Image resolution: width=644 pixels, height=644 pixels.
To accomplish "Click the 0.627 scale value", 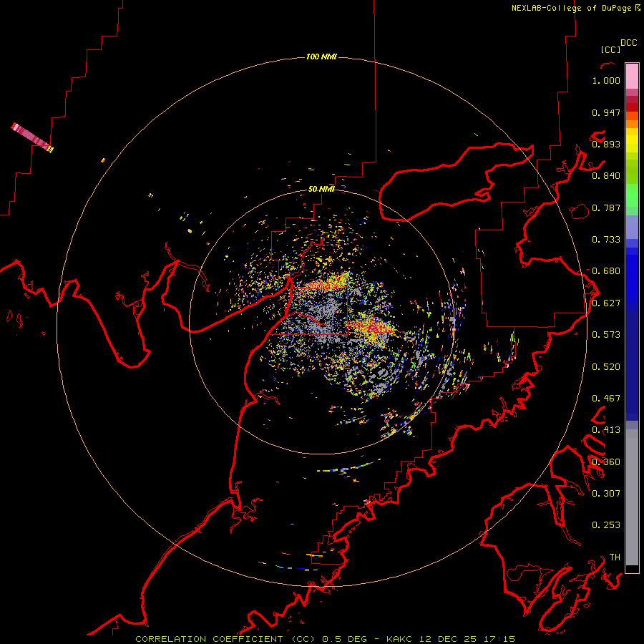I will pos(606,303).
